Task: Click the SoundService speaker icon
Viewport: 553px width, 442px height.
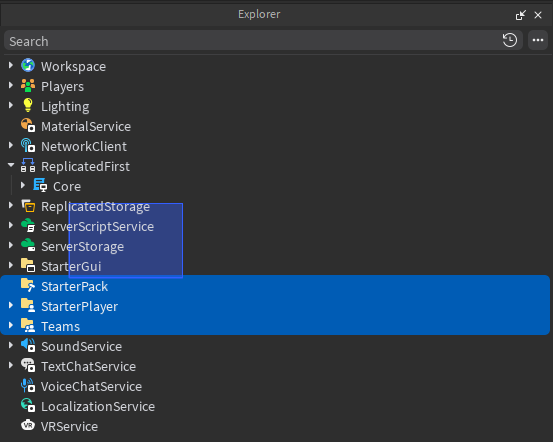Action: coord(28,346)
